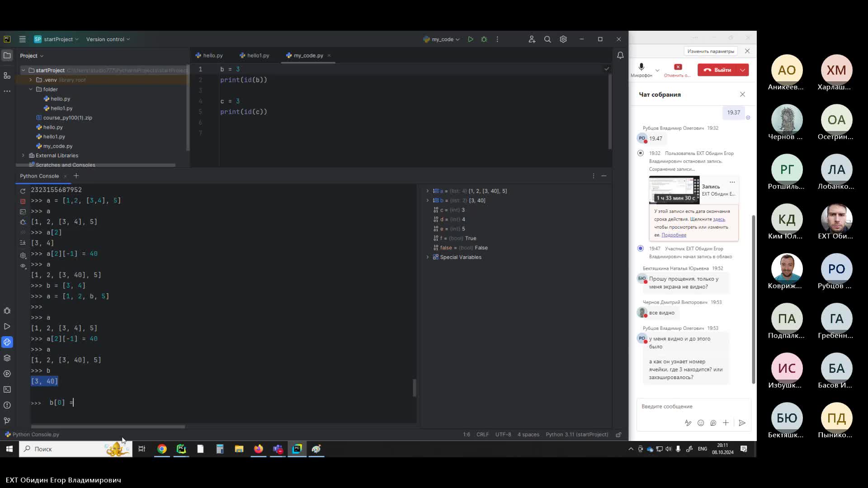
Task: Click the console horizontal scrollbar
Action: click(108, 427)
